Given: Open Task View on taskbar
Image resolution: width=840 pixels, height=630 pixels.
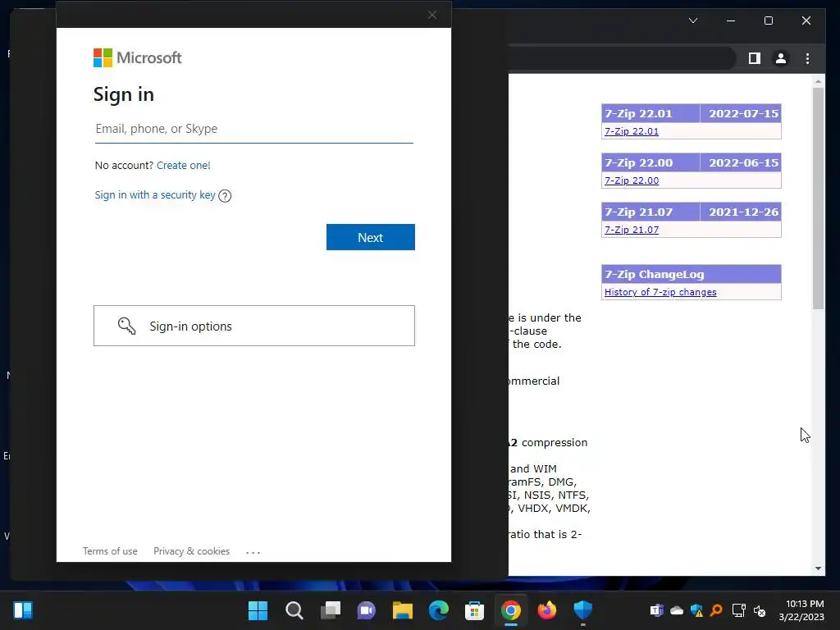Looking at the screenshot, I should (x=331, y=610).
